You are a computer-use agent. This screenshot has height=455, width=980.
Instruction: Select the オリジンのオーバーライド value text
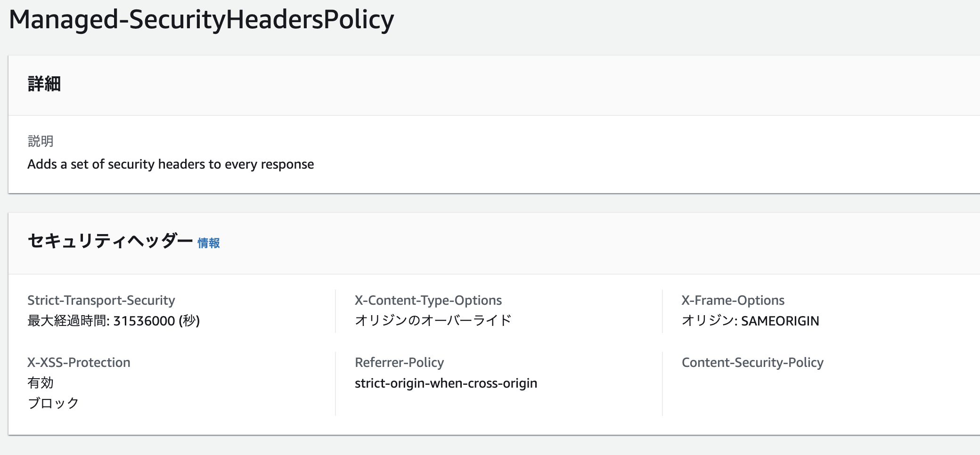pos(433,321)
